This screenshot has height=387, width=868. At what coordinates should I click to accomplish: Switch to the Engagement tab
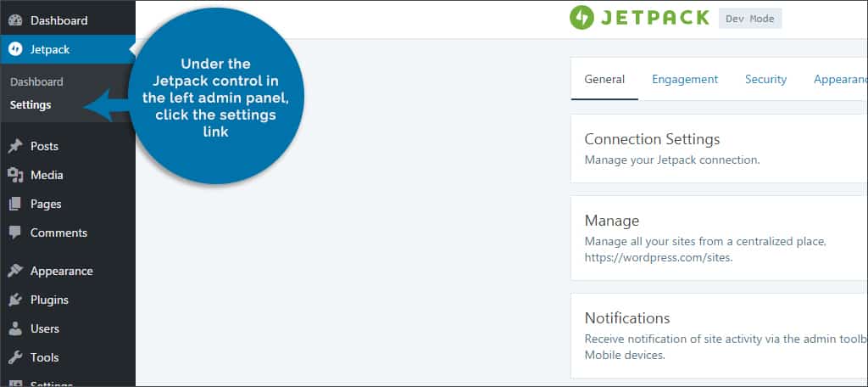(685, 79)
